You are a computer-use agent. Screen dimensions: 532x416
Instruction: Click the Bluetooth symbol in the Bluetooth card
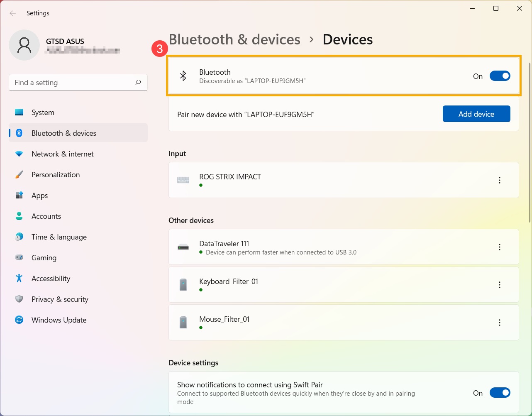183,76
